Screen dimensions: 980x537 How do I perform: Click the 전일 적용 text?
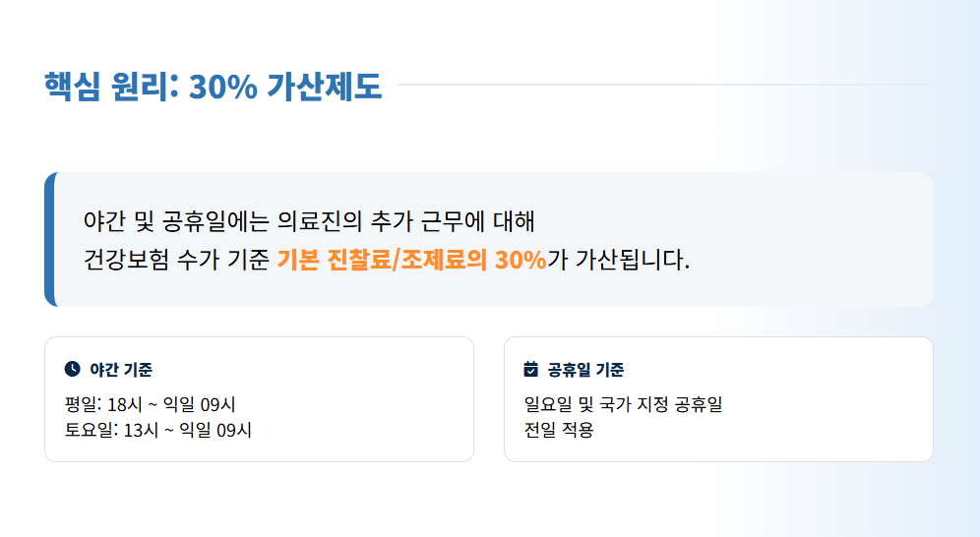pyautogui.click(x=560, y=430)
